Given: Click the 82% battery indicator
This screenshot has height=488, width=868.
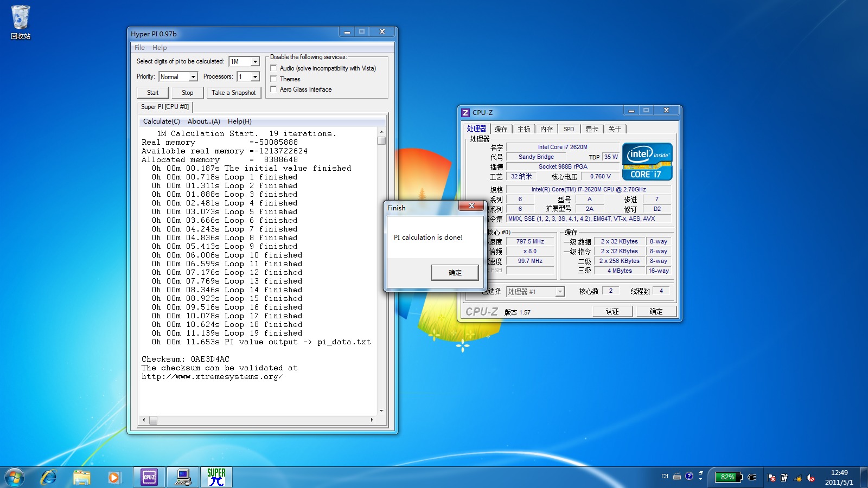Looking at the screenshot, I should (x=728, y=477).
